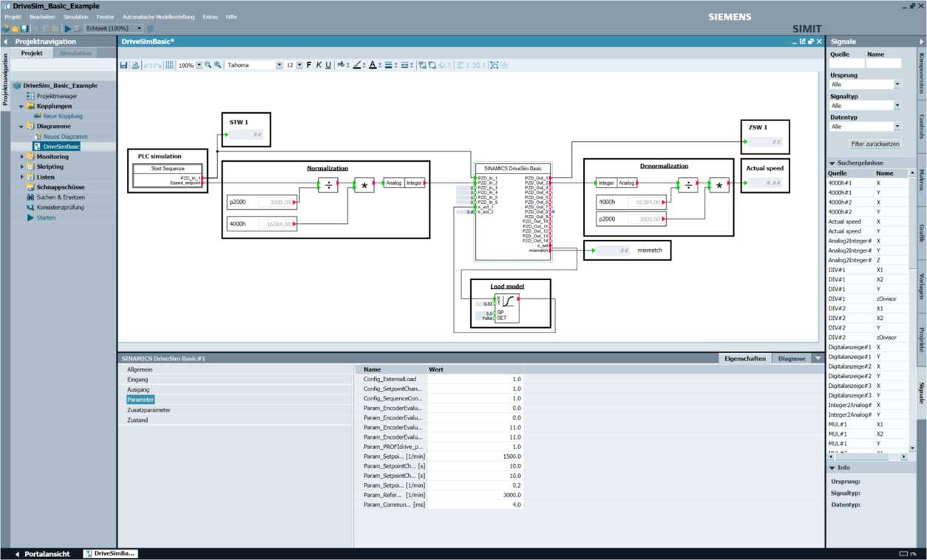The width and height of the screenshot is (927, 560).
Task: Collapse the Kopplungen tree node
Action: 21,106
